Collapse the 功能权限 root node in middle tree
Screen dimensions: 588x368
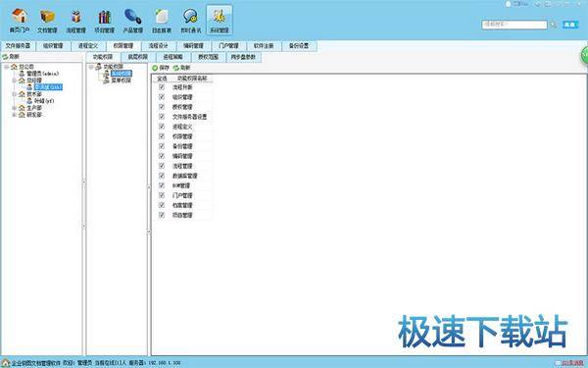(x=91, y=67)
